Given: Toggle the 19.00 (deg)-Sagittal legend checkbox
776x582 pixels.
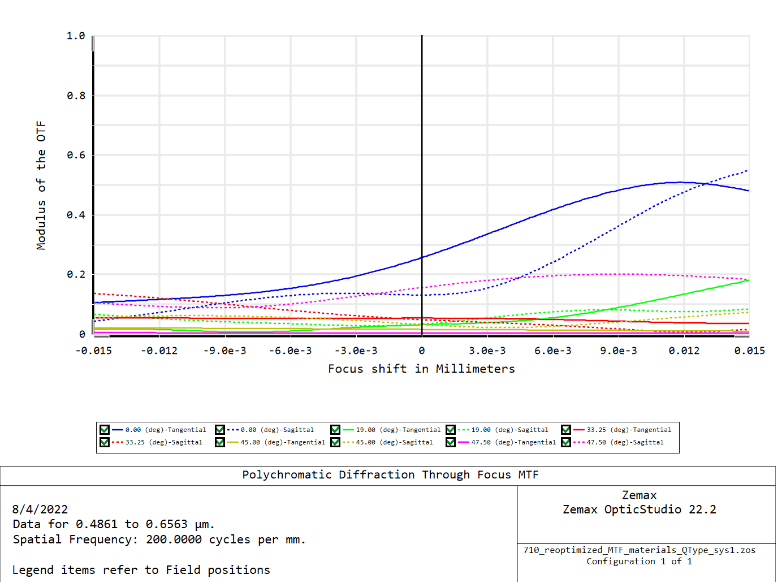Looking at the screenshot, I should tap(450, 430).
